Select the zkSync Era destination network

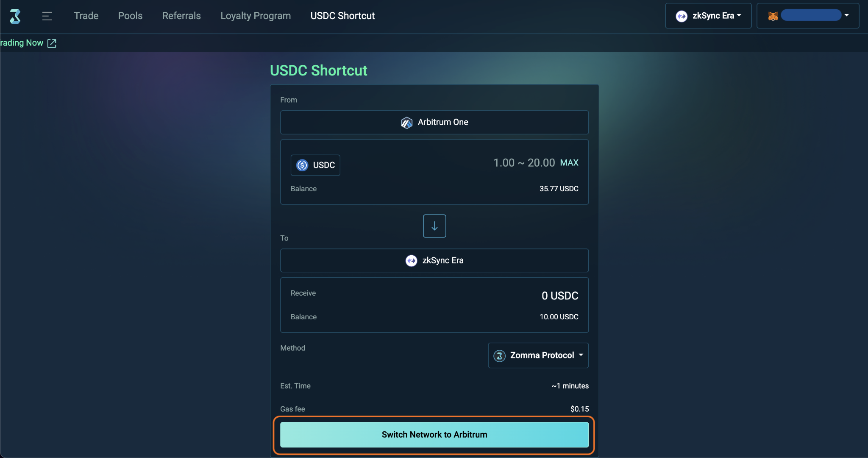434,260
